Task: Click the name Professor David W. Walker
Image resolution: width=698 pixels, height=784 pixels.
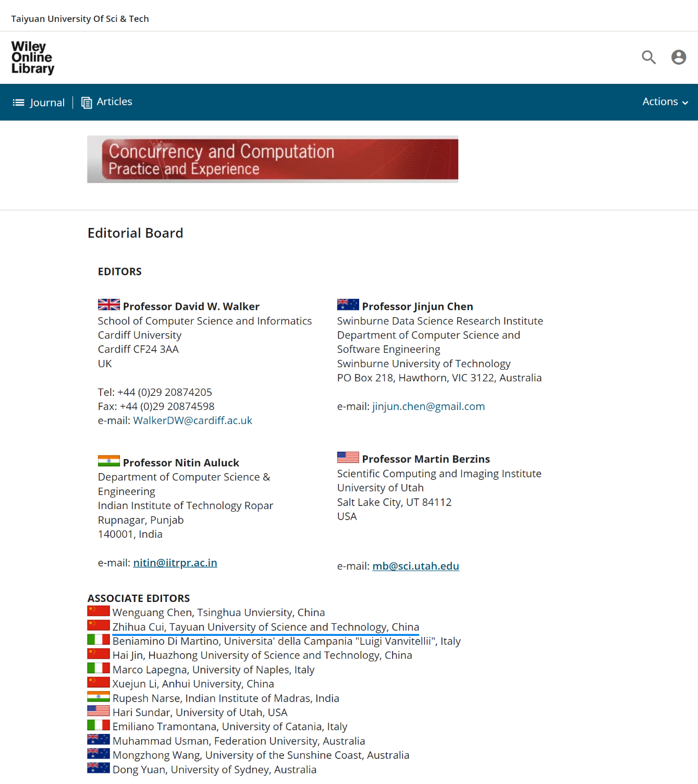Action: click(x=191, y=306)
